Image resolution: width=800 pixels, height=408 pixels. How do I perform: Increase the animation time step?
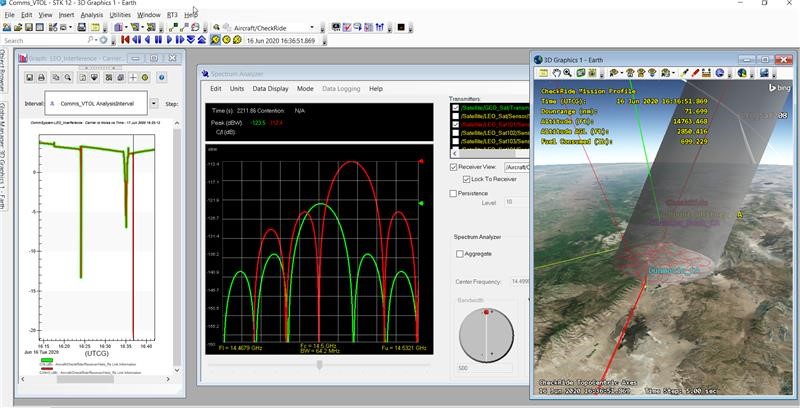(x=201, y=40)
